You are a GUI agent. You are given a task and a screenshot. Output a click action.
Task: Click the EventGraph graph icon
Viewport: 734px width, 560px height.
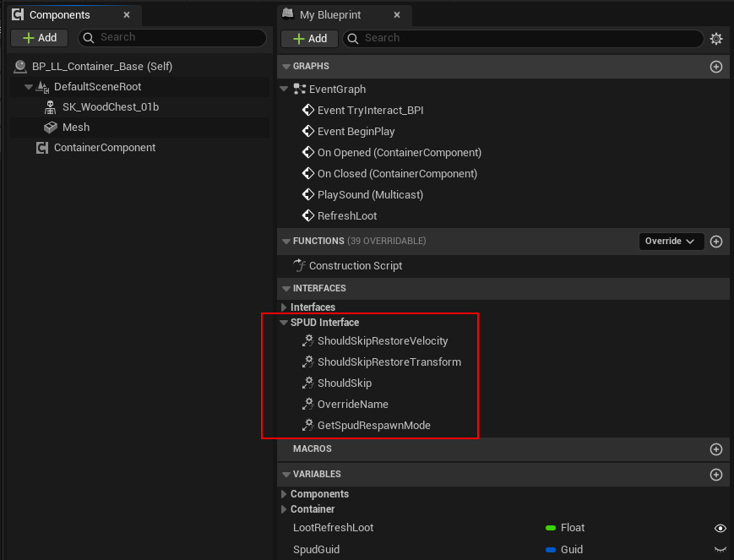coord(299,89)
